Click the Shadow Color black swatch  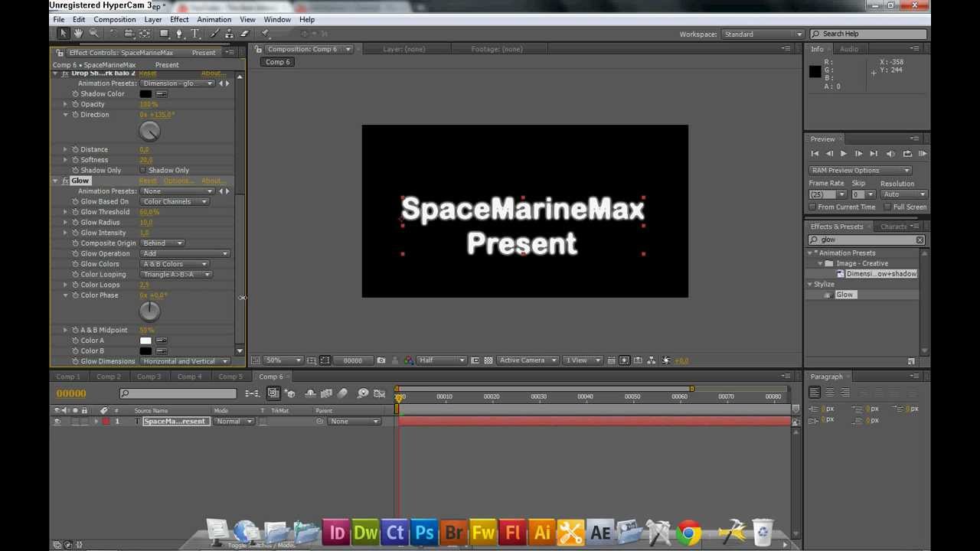tap(145, 94)
